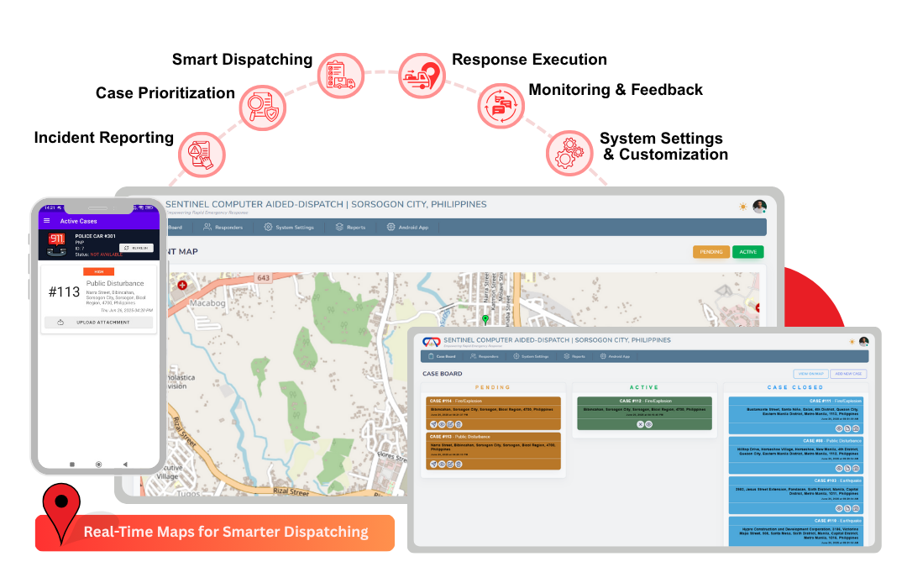This screenshot has width=907, height=588.
Task: Open user avatar menu in Case Board window
Action: [863, 342]
